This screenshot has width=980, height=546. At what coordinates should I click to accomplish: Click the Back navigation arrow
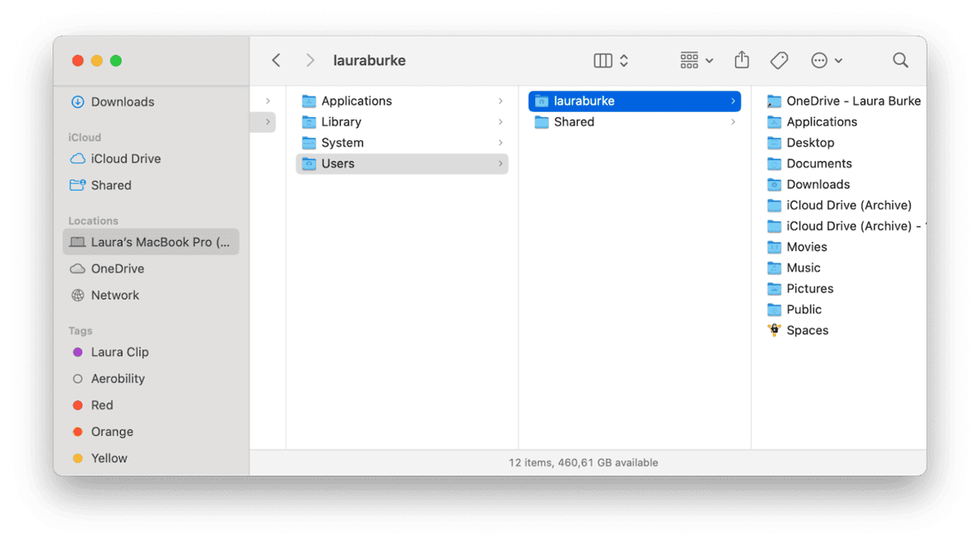pyautogui.click(x=276, y=60)
